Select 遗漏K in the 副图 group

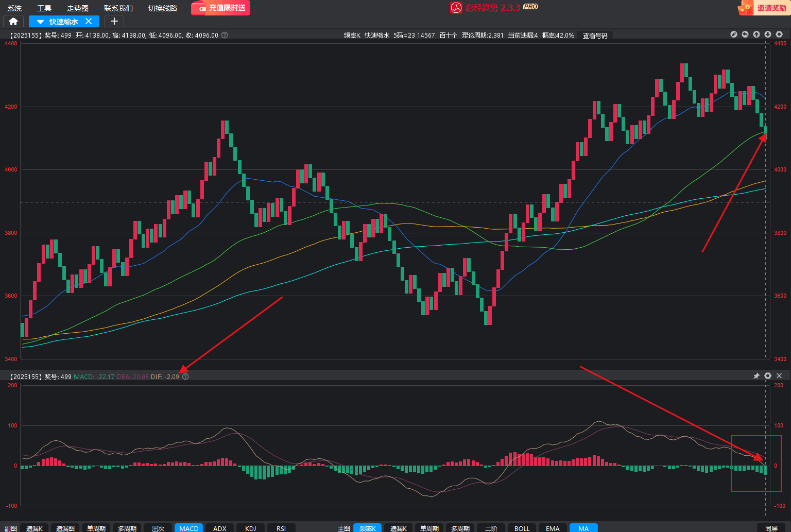coord(35,528)
